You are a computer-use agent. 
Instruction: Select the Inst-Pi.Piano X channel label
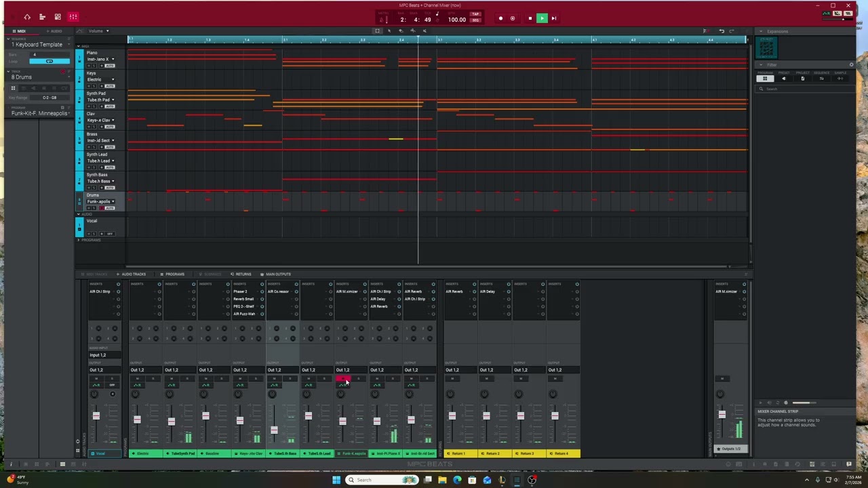tap(386, 453)
